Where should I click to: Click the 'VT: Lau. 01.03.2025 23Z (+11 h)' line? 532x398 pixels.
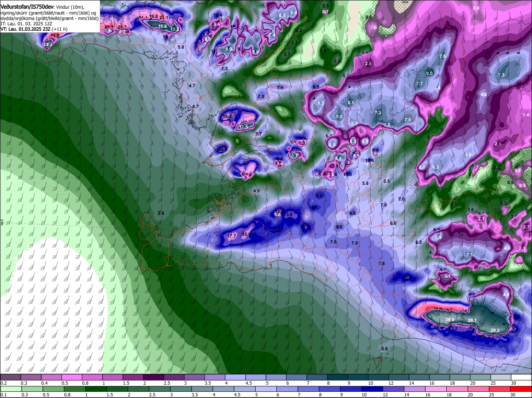coord(34,29)
